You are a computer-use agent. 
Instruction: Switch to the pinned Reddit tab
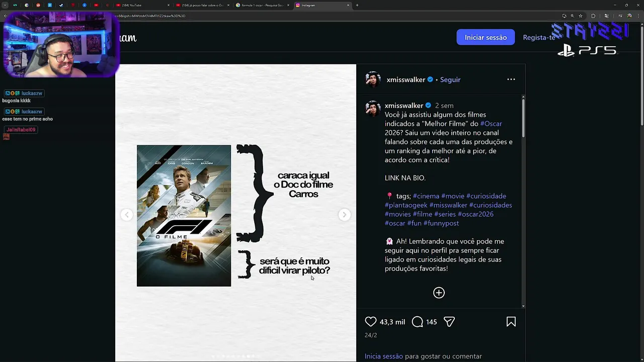click(38, 5)
